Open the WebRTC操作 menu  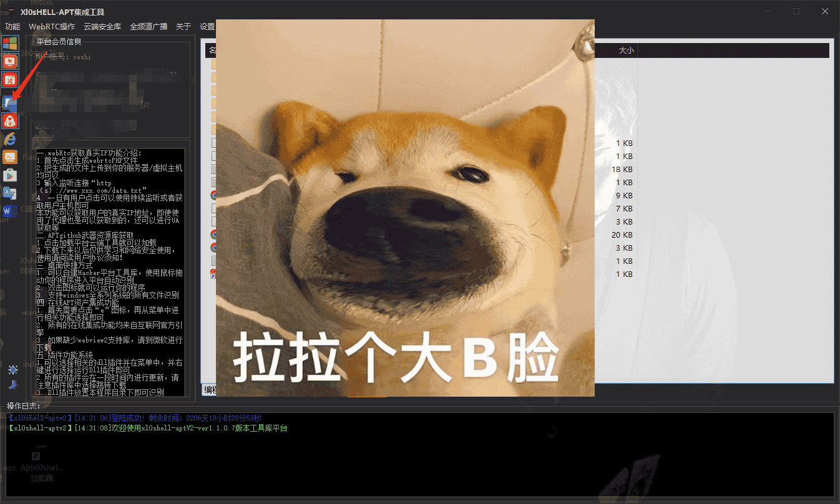pos(51,26)
